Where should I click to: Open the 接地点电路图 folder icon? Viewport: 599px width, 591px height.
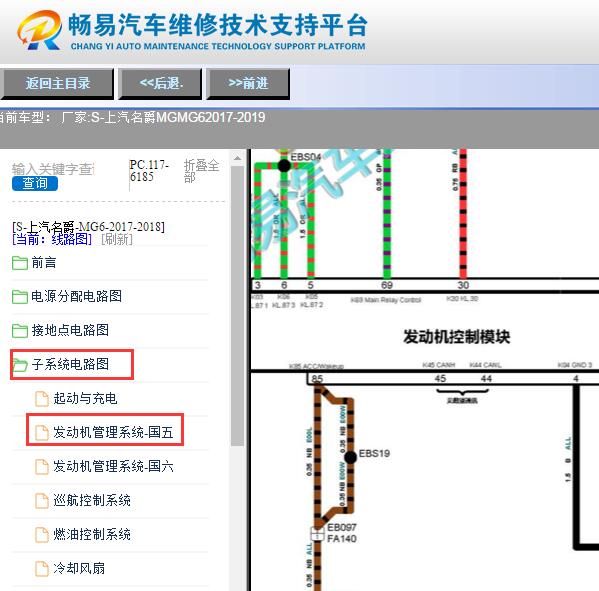tap(19, 331)
